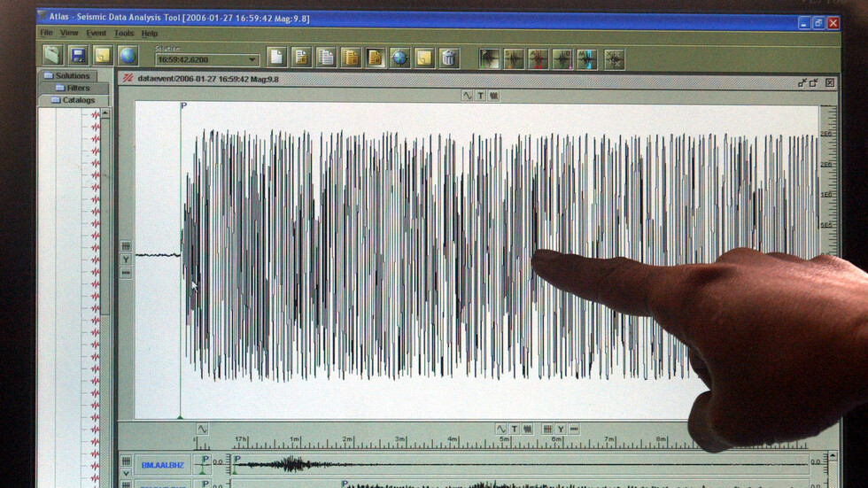Open the Solution time dropdown

pos(252,60)
